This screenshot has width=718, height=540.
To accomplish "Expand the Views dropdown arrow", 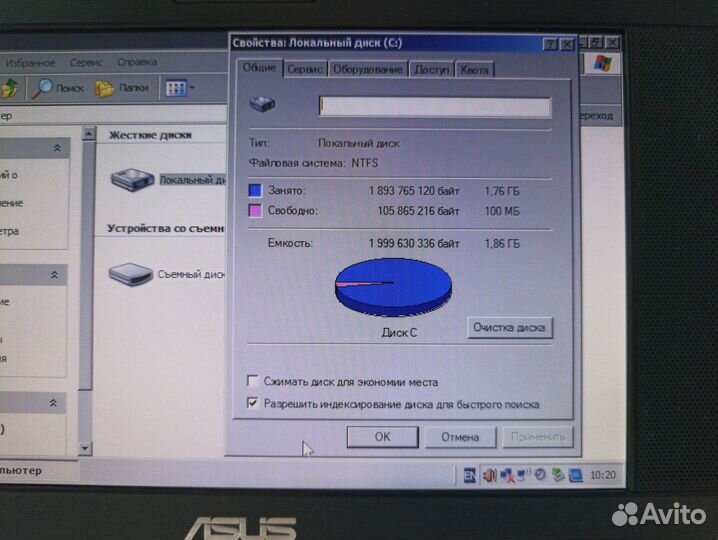I will point(192,87).
